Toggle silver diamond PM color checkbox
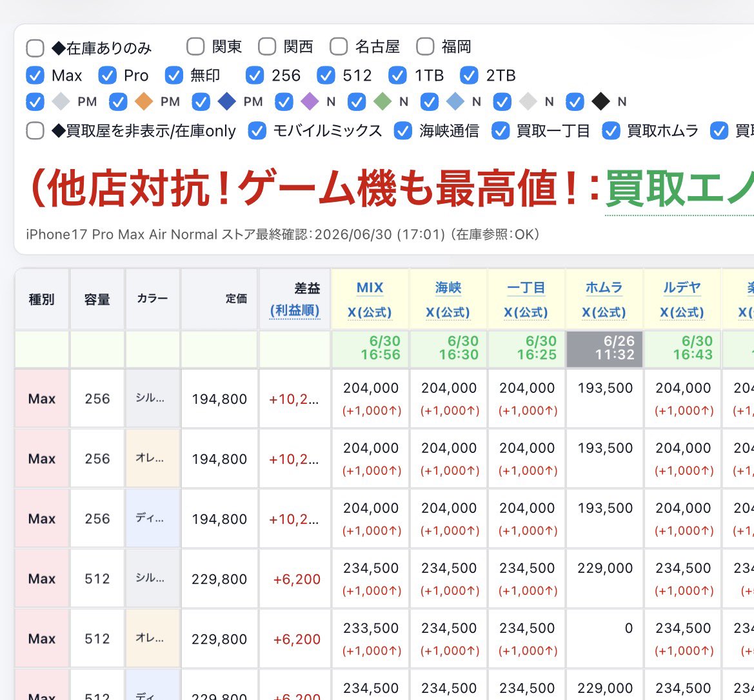This screenshot has width=754, height=700. click(35, 102)
